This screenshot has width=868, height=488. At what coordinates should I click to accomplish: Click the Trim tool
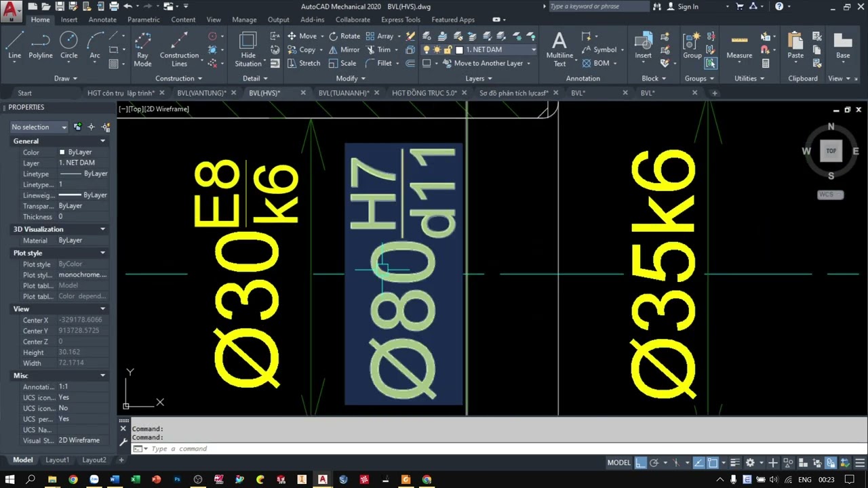pyautogui.click(x=378, y=49)
